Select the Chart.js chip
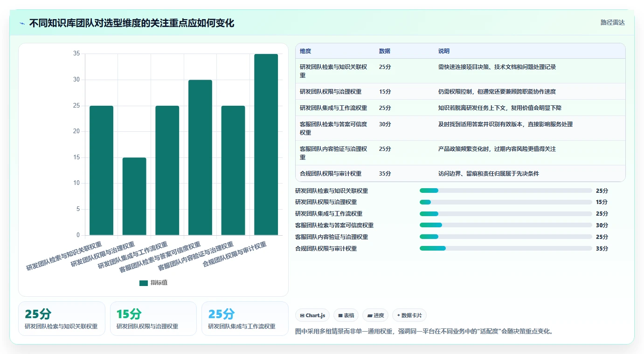This screenshot has height=354, width=644. (x=312, y=315)
